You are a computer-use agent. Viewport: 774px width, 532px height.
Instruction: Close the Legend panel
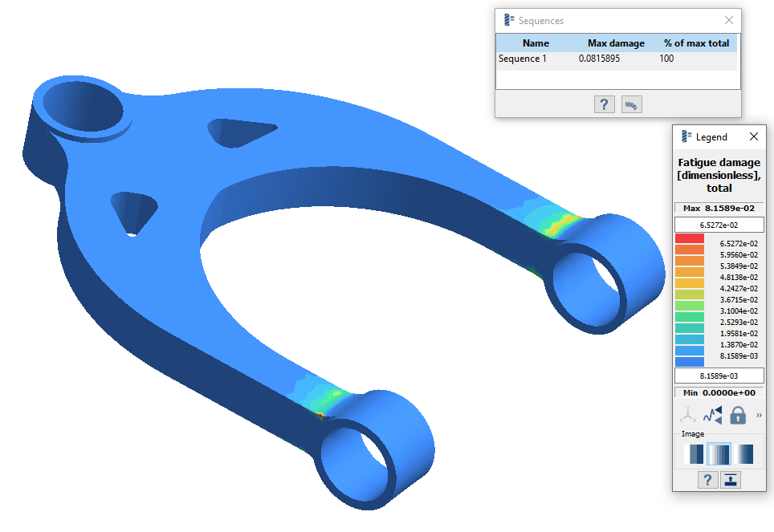coord(753,137)
